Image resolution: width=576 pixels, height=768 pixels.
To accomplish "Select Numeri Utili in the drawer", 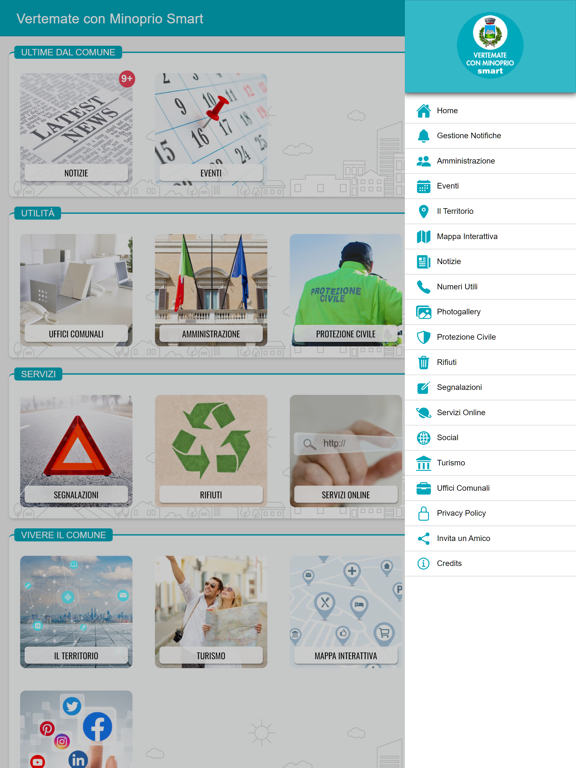I will [x=490, y=287].
